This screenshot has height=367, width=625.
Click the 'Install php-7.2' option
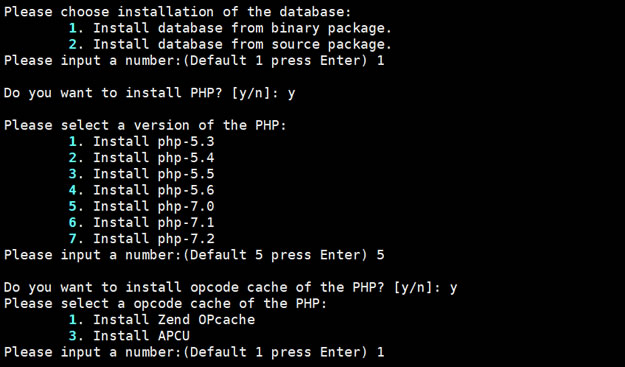142,239
